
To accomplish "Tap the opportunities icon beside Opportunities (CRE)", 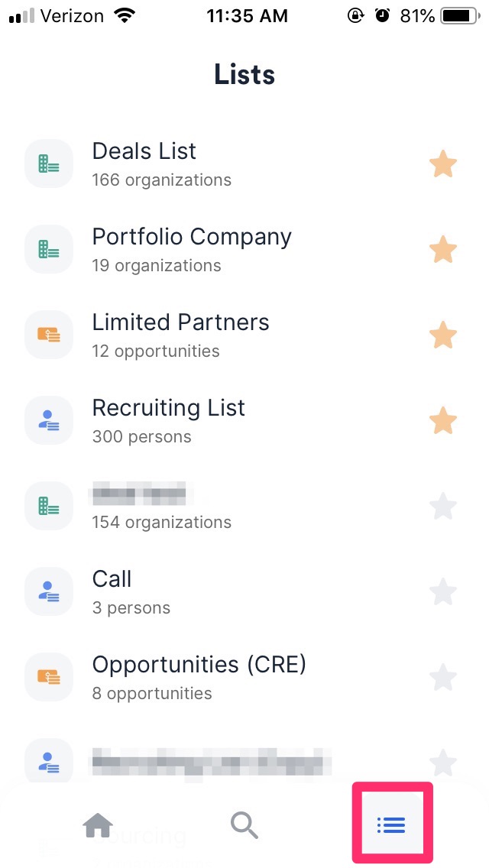I will pyautogui.click(x=48, y=676).
